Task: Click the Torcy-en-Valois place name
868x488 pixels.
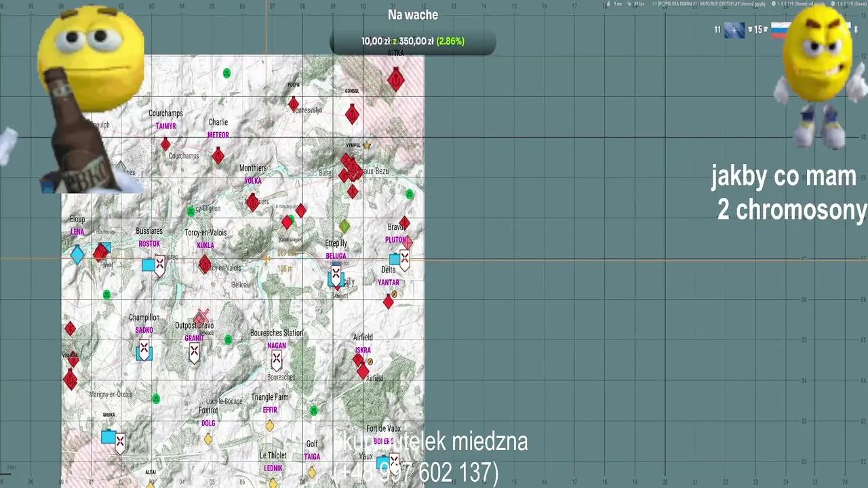Action: pos(205,232)
